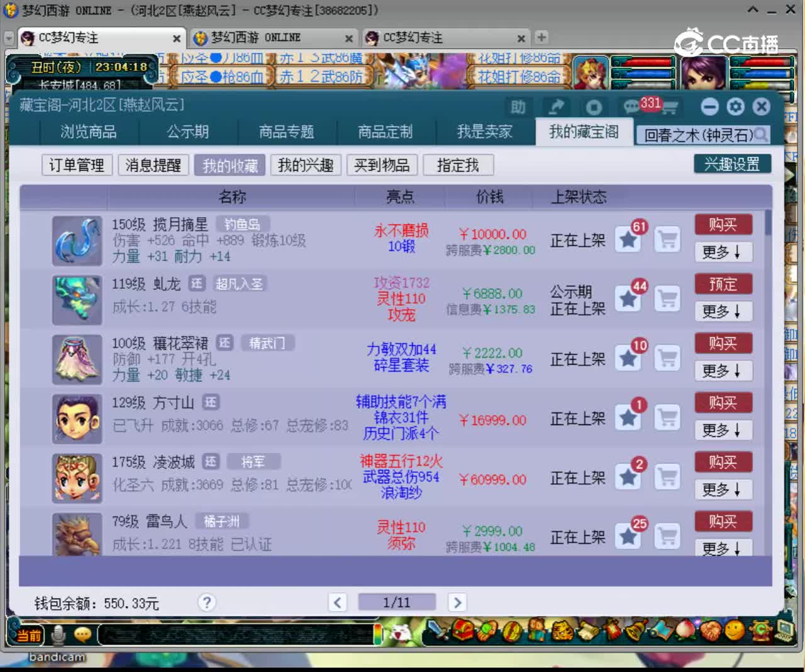Select 我的收藏 sub-tab

230,165
